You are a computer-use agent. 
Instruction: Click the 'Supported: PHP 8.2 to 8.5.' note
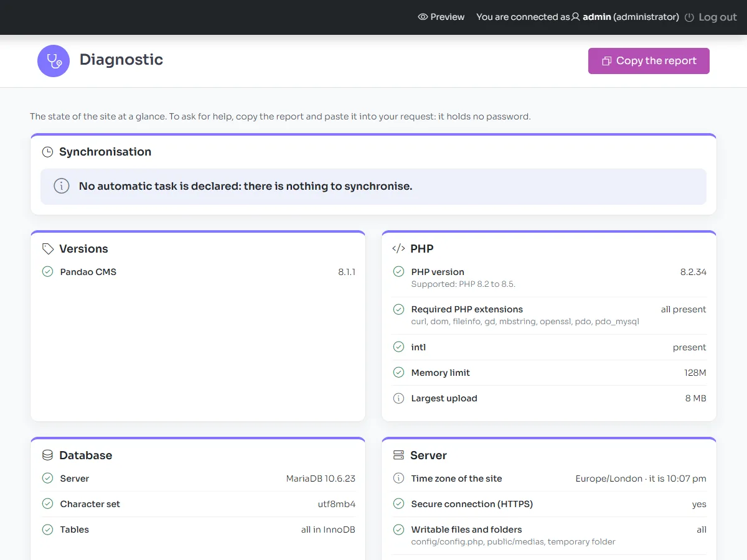pyautogui.click(x=463, y=284)
